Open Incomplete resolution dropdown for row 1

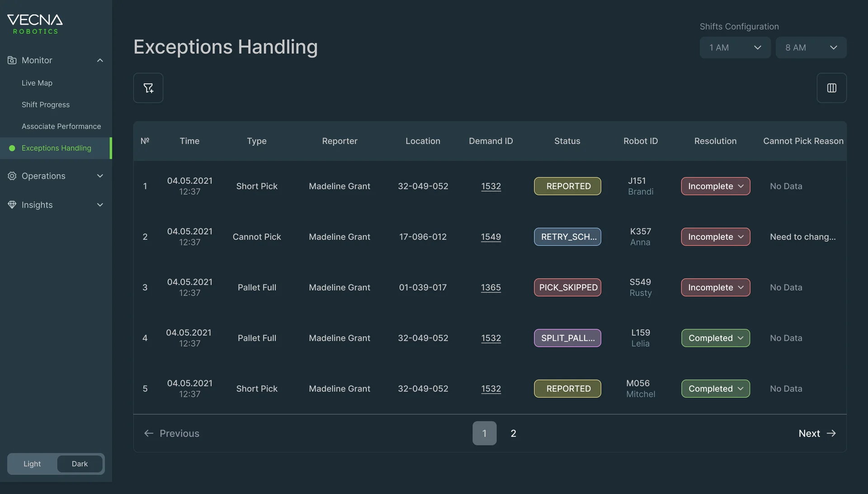pos(715,186)
